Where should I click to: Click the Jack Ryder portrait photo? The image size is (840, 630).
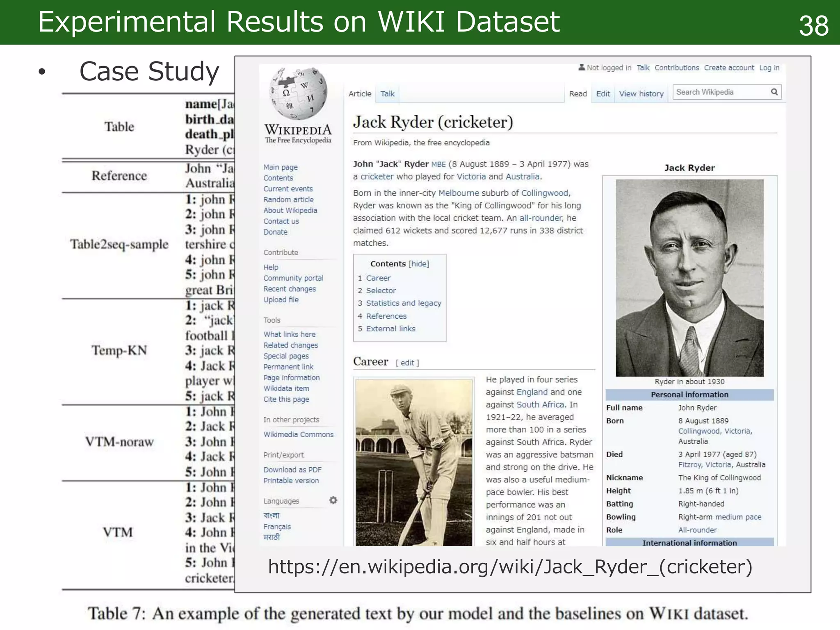(x=689, y=278)
